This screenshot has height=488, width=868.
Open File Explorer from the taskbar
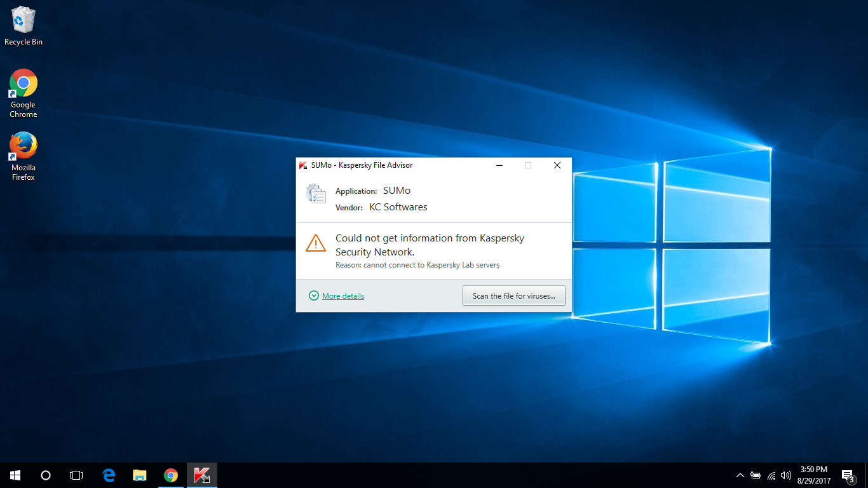(x=140, y=475)
